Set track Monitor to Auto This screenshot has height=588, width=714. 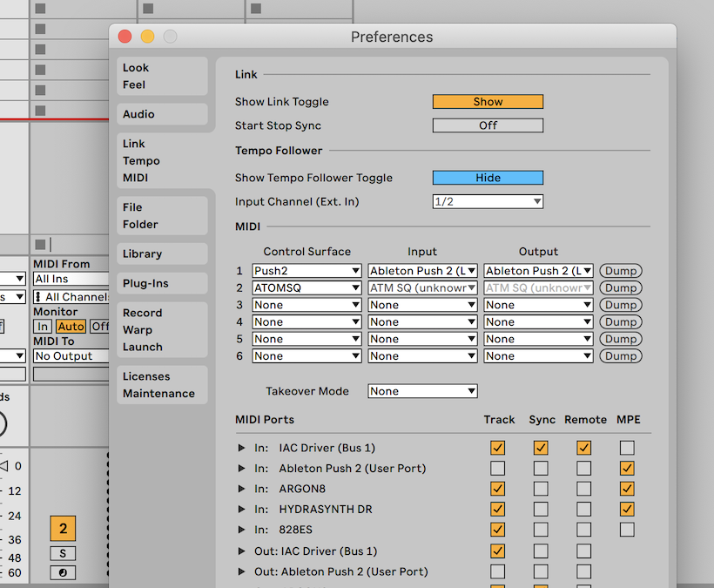click(x=71, y=326)
